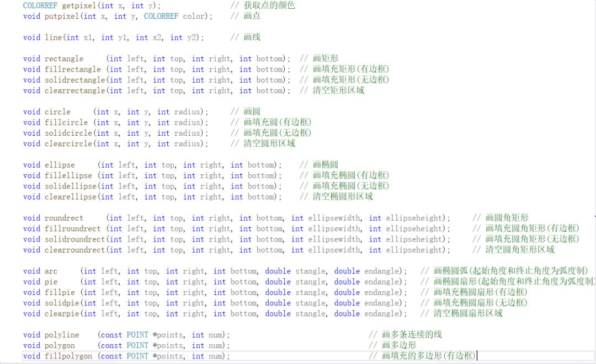Screen dimensions: 596x364
Task: Click the polygon function name
Action: 60,346
